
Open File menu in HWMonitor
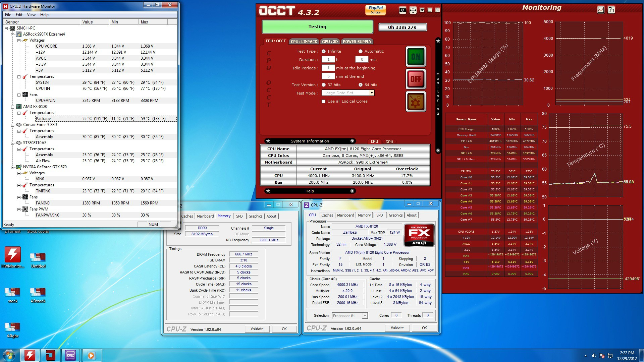pyautogui.click(x=8, y=15)
